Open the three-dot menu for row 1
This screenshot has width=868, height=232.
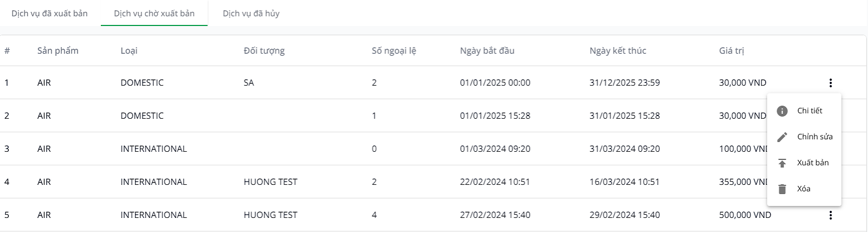click(x=830, y=83)
